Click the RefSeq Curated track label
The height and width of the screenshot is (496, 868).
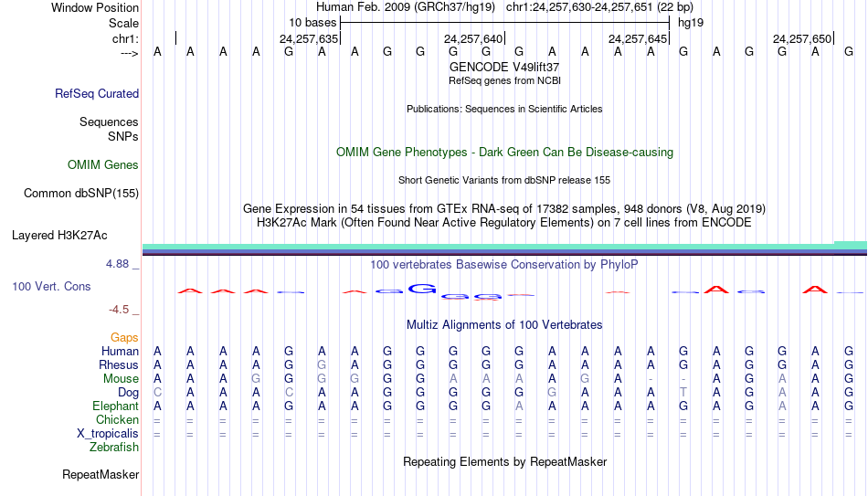click(x=96, y=93)
